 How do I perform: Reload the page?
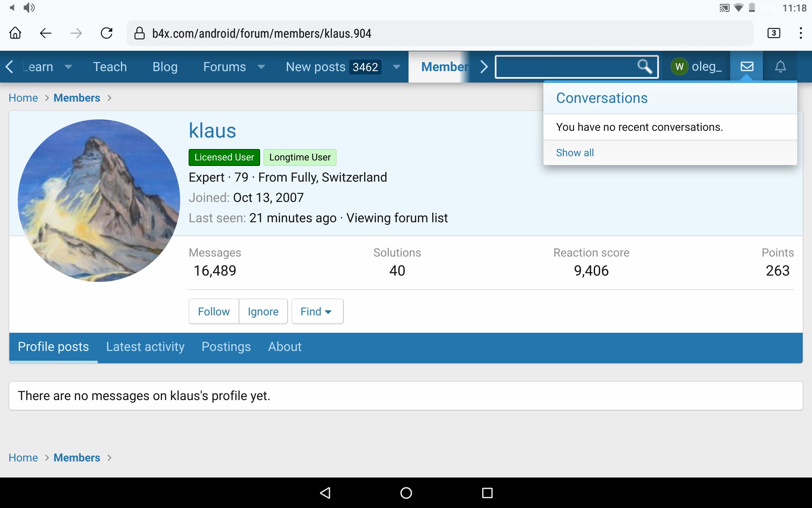coord(107,33)
